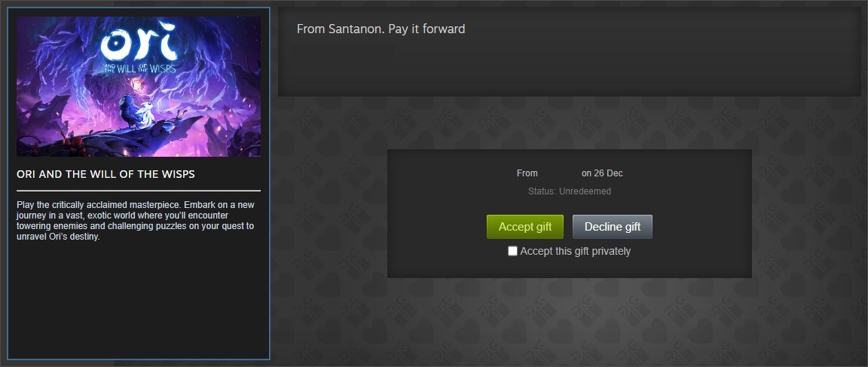Click 'From Santanon. Pay it forward' message
868x367 pixels.
[381, 29]
